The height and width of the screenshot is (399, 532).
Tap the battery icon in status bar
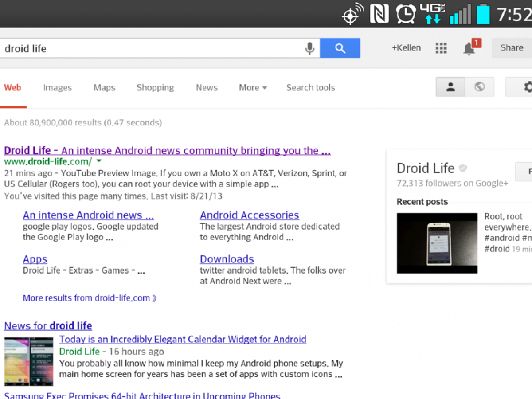[483, 13]
